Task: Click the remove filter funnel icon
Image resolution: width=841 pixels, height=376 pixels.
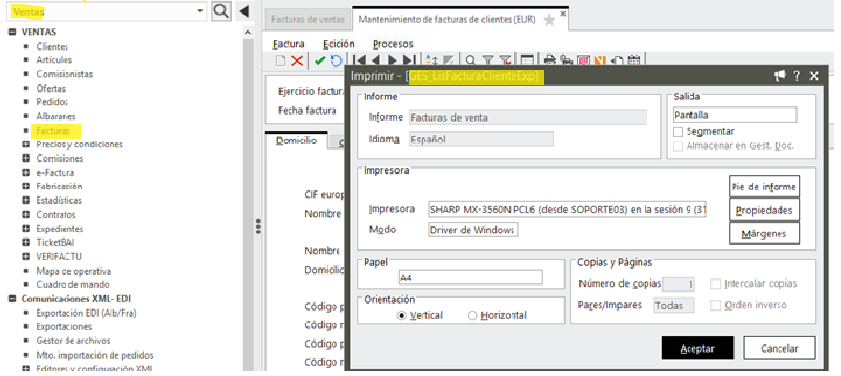Action: point(505,60)
